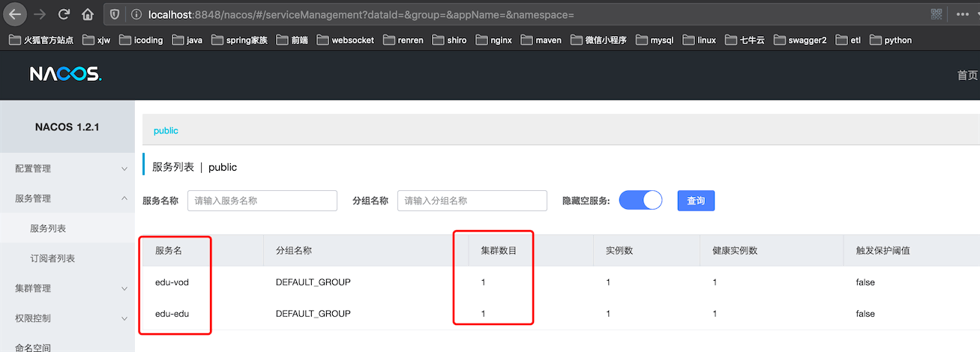This screenshot has height=352, width=980.
Task: Click the NACOS logo
Action: 65,74
